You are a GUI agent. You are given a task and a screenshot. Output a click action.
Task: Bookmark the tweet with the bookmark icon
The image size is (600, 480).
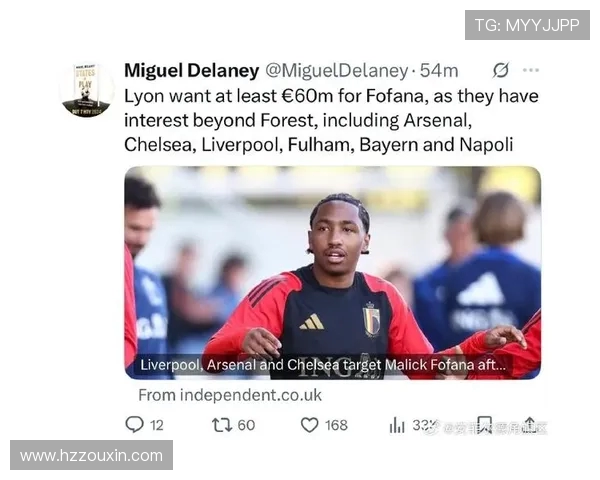(484, 425)
